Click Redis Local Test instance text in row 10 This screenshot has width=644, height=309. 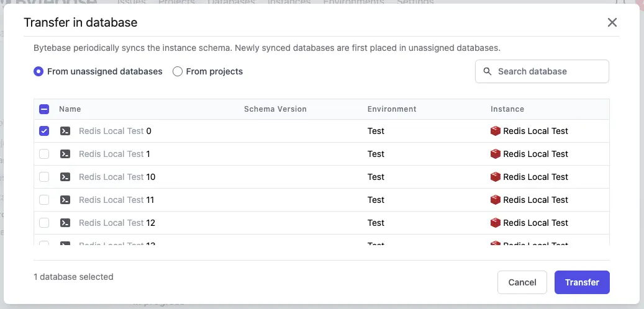(x=535, y=177)
